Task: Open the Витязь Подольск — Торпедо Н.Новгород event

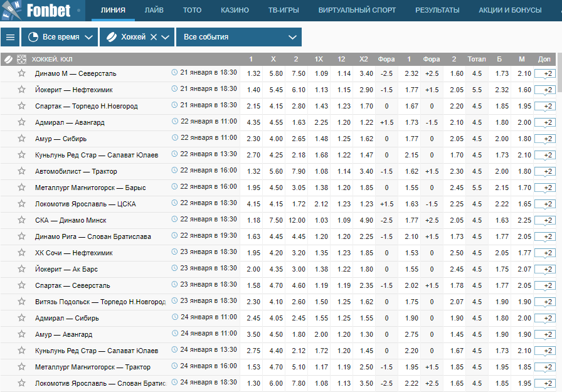Action: pos(100,302)
